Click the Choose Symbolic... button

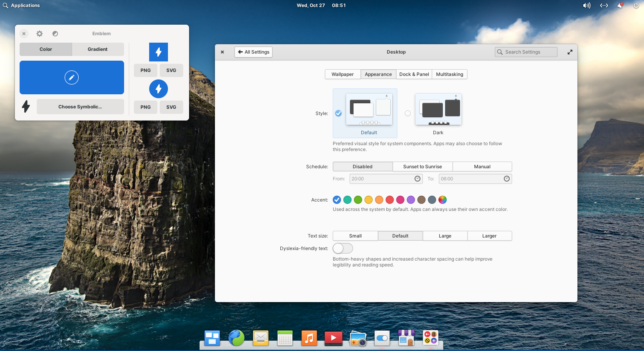point(80,107)
